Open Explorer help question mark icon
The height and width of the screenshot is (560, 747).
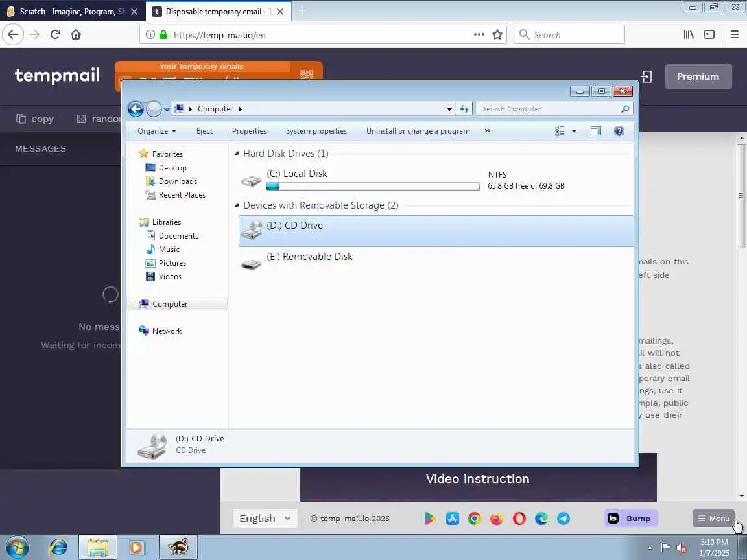point(619,131)
